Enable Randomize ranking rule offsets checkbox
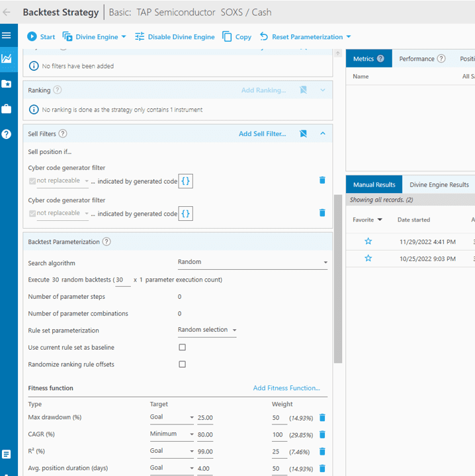This screenshot has height=476, width=475. pyautogui.click(x=182, y=364)
